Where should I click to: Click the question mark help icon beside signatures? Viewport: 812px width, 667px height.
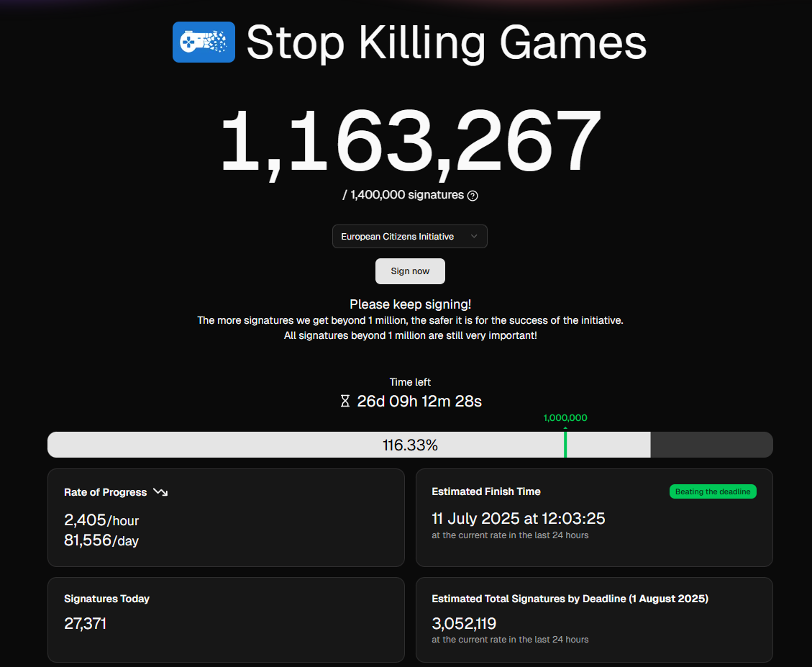473,196
